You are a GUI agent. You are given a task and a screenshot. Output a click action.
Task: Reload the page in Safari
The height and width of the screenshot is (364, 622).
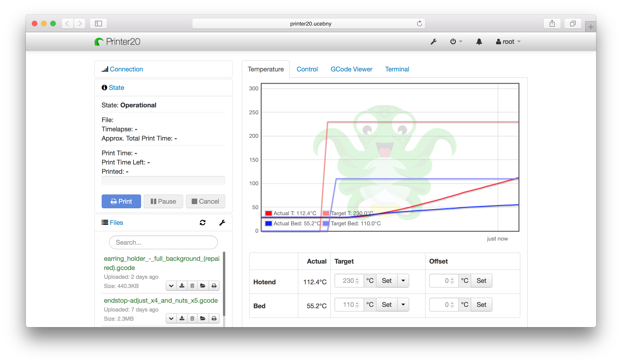419,23
